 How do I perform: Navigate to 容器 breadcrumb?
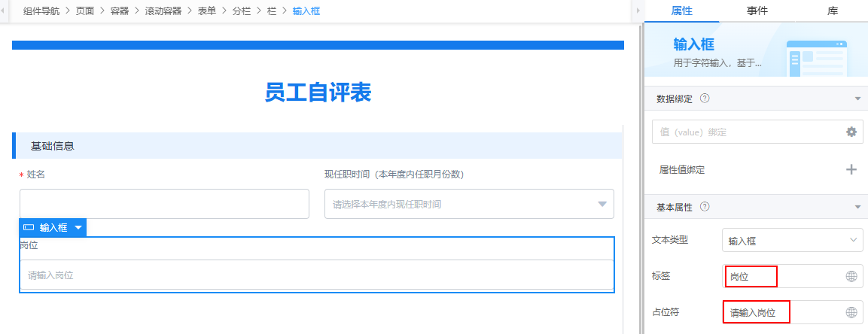click(120, 11)
